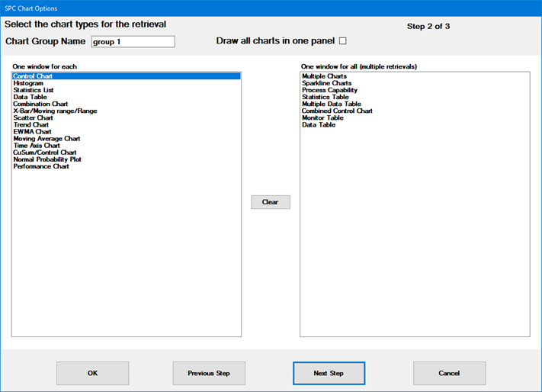542x392 pixels.
Task: Choose Normal Probability Plot
Action: click(x=47, y=159)
